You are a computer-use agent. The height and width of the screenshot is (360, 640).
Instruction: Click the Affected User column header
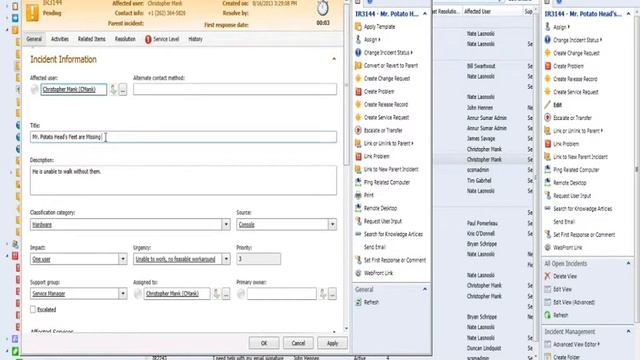coord(478,12)
